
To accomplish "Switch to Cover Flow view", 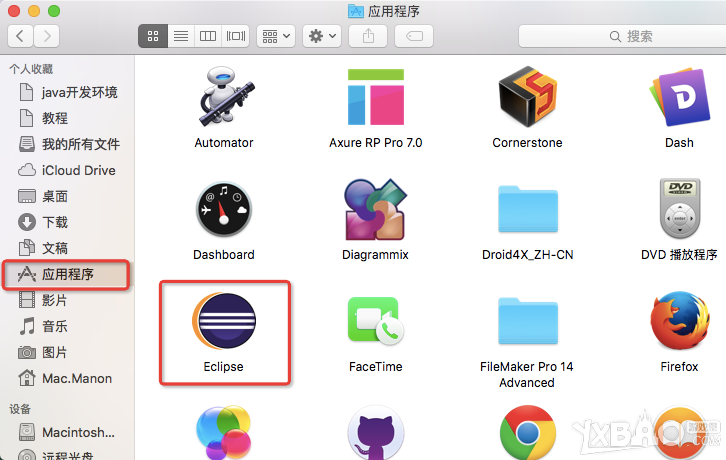I will tap(236, 36).
